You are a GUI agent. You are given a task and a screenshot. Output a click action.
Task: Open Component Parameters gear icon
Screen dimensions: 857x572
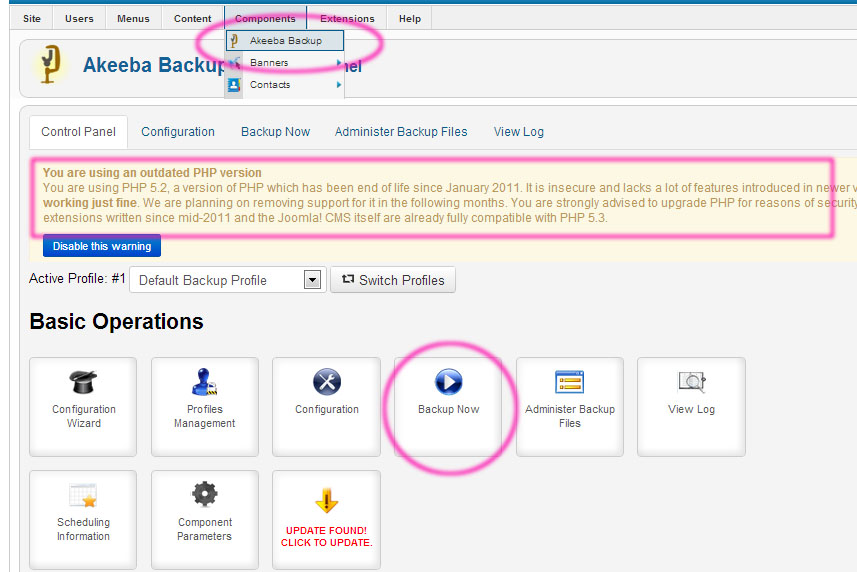coord(204,494)
